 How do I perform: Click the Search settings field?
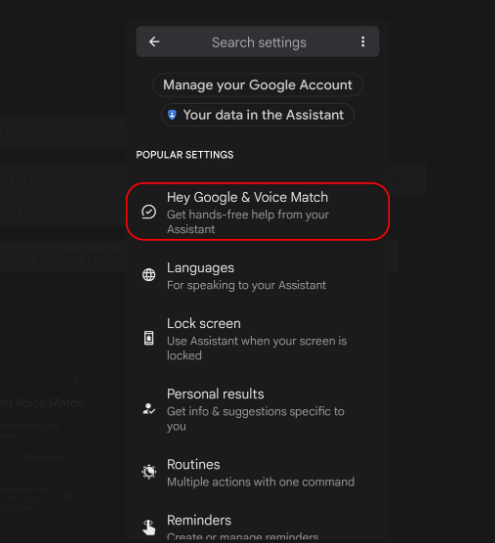(x=258, y=42)
